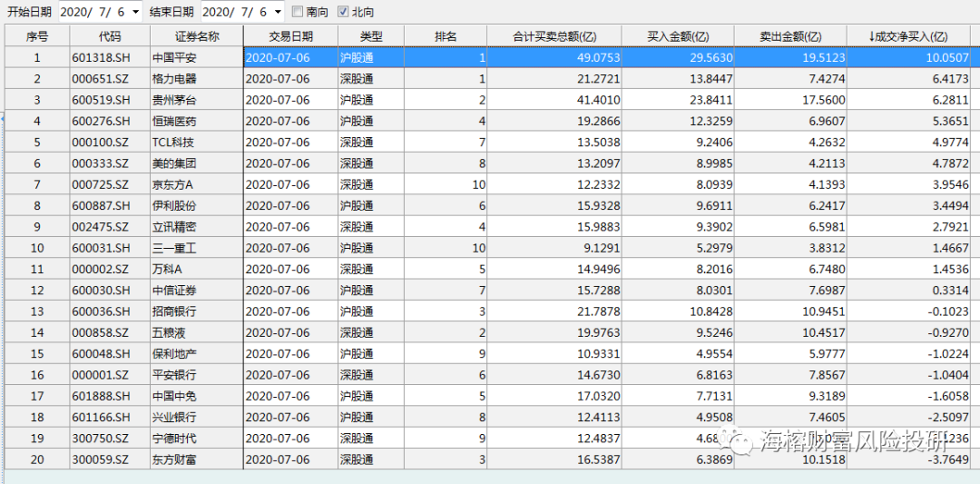The width and height of the screenshot is (980, 484).
Task: Select the 平安银行 name cell
Action: [x=197, y=375]
